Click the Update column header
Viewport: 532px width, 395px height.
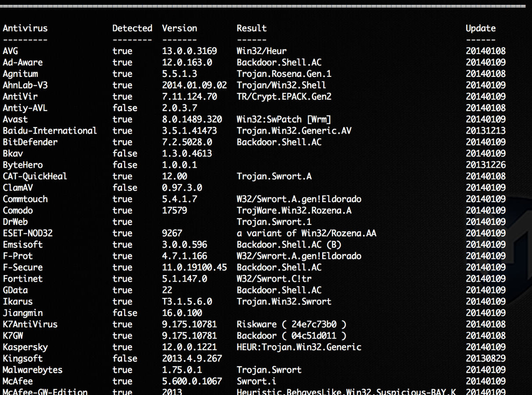coord(481,28)
